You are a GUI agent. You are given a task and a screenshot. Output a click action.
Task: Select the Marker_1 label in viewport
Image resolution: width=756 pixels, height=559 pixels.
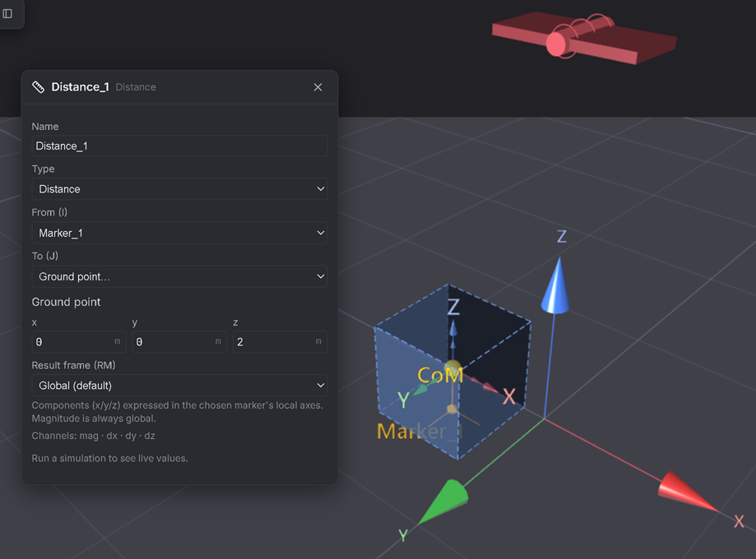pyautogui.click(x=419, y=432)
